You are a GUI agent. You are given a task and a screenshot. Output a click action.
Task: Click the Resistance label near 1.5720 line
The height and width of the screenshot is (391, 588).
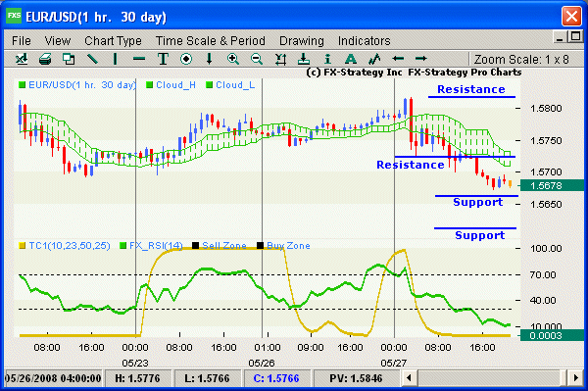[x=411, y=165]
